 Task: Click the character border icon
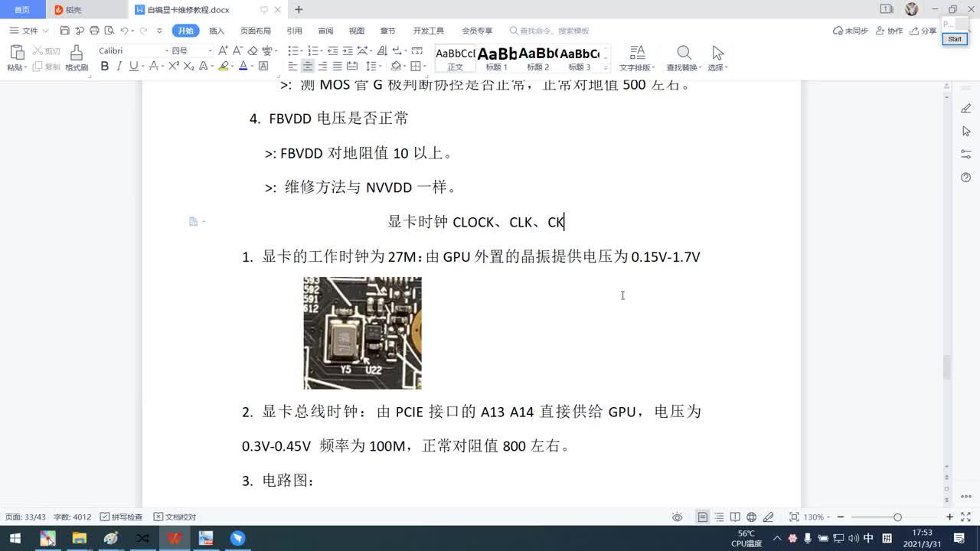point(263,67)
